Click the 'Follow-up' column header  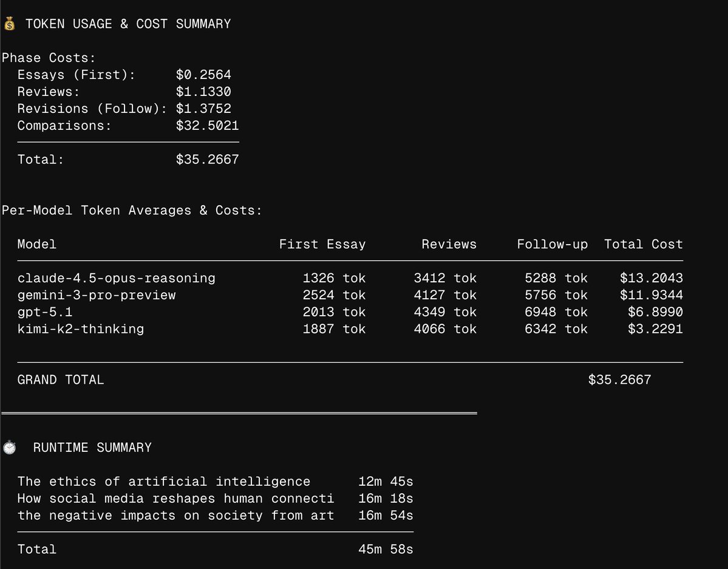552,244
